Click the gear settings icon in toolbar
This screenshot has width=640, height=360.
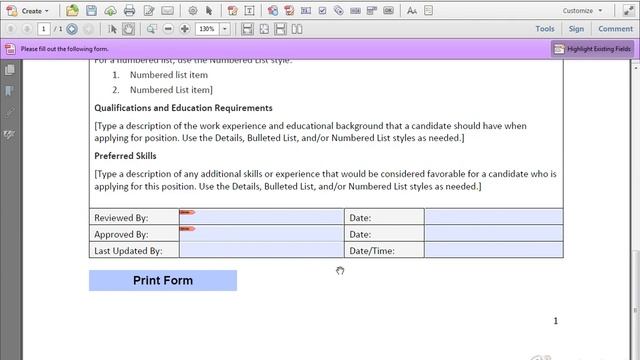193,11
